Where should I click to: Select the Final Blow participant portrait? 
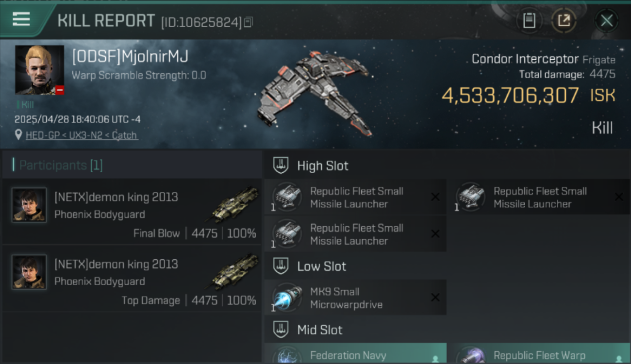point(29,205)
